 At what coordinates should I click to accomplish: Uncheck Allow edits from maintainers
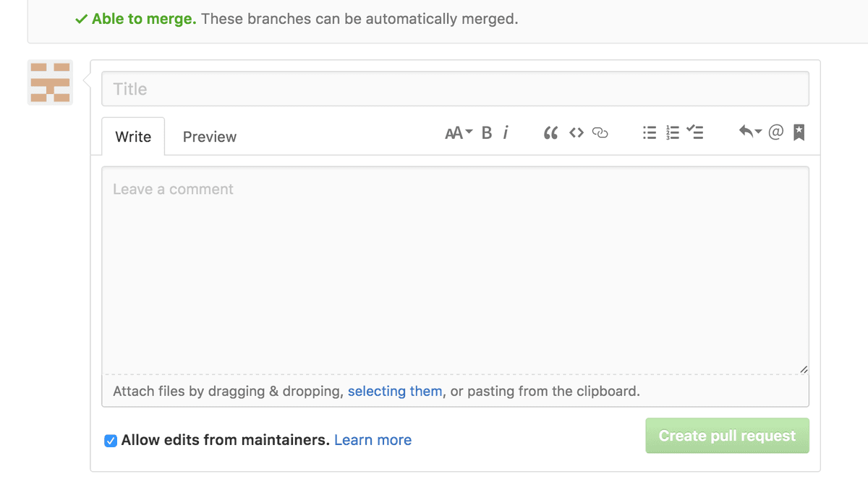pos(111,440)
